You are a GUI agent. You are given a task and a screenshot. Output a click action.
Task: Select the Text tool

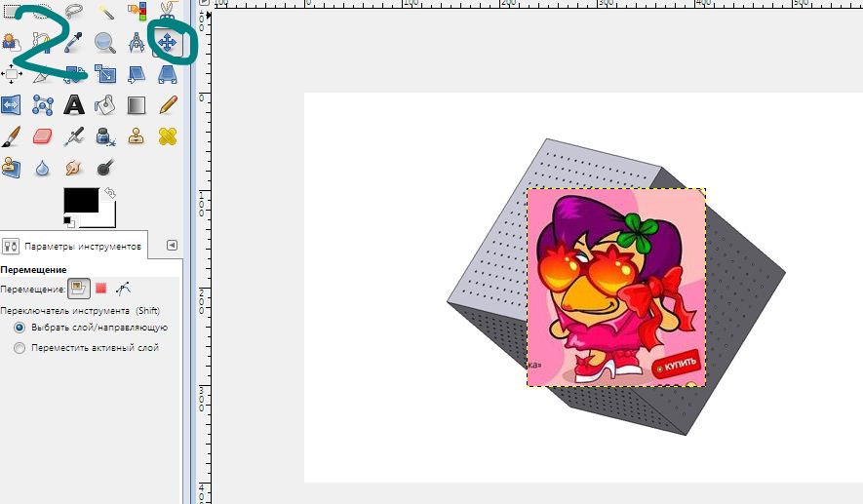74,104
